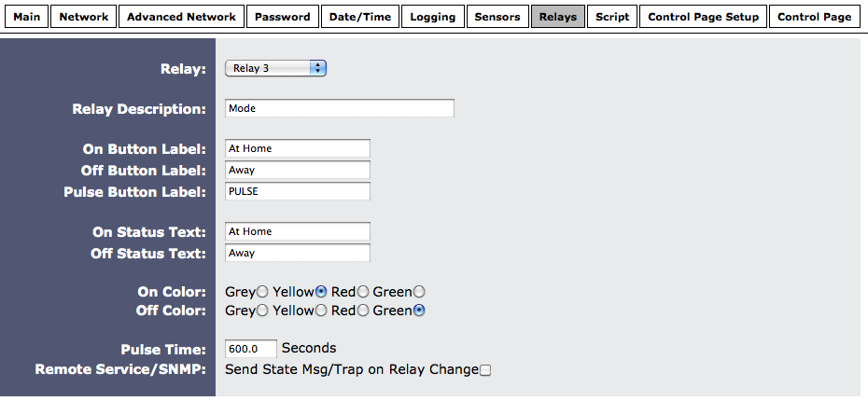Viewport: 868px width, 401px height.
Task: Select Red for On Color
Action: pyautogui.click(x=363, y=292)
